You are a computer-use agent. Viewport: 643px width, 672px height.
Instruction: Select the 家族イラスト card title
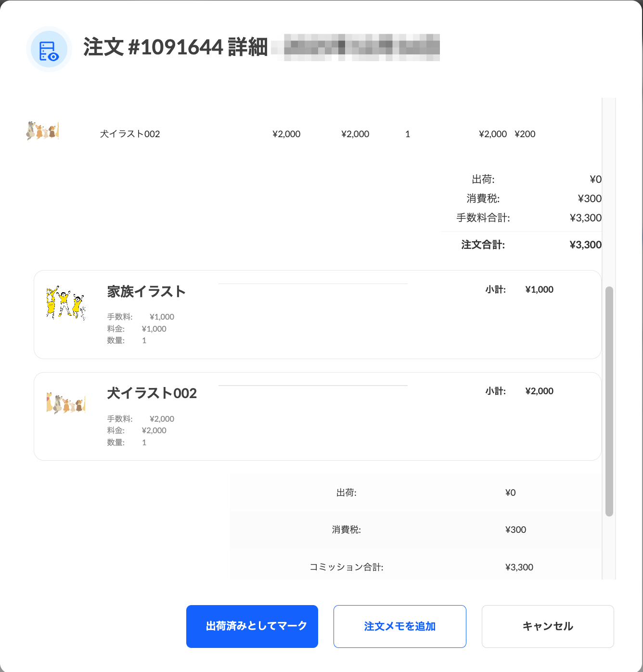pos(146,292)
